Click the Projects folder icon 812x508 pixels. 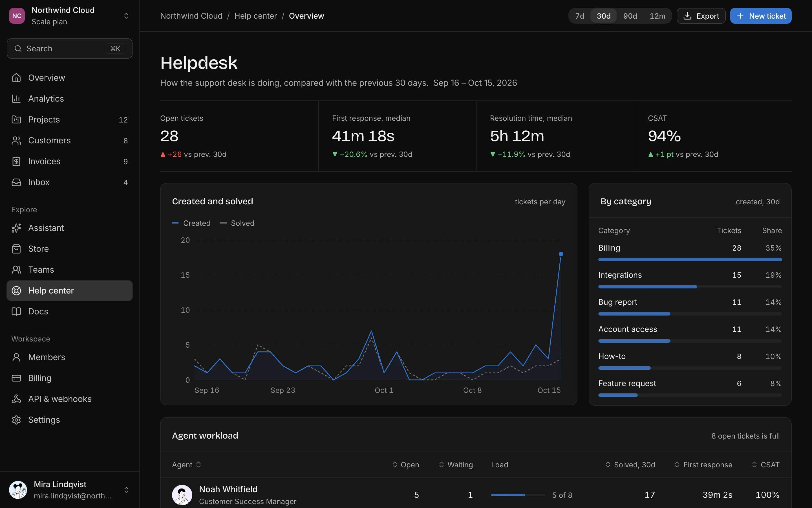[x=16, y=119]
